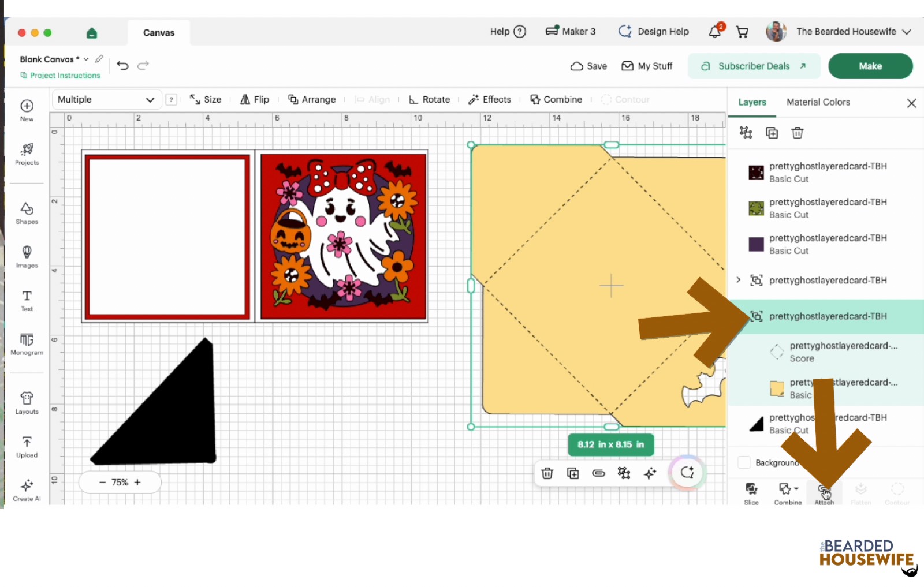The height and width of the screenshot is (587, 924).
Task: Open the shopping cart
Action: 742,32
